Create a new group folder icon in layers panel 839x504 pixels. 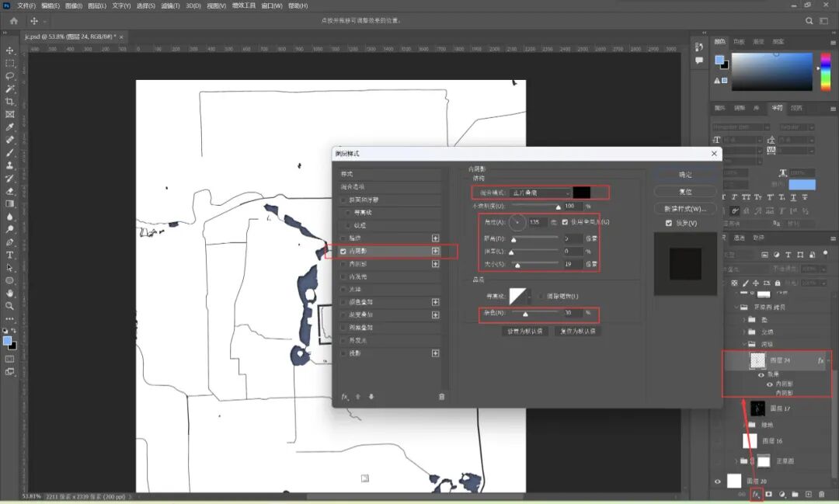coord(795,495)
